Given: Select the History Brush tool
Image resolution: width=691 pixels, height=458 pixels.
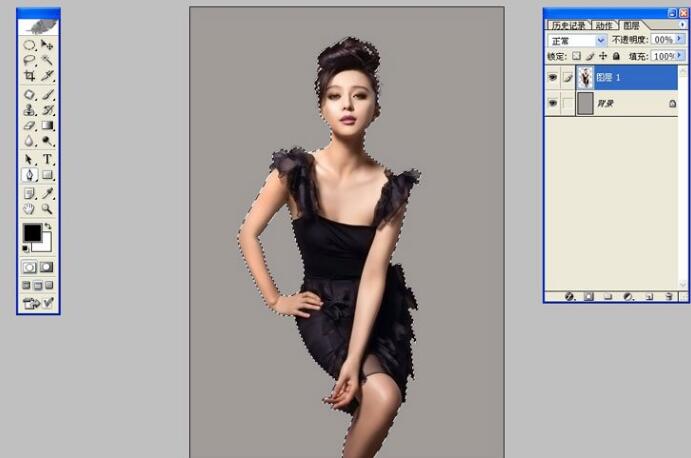Looking at the screenshot, I should 47,110.
